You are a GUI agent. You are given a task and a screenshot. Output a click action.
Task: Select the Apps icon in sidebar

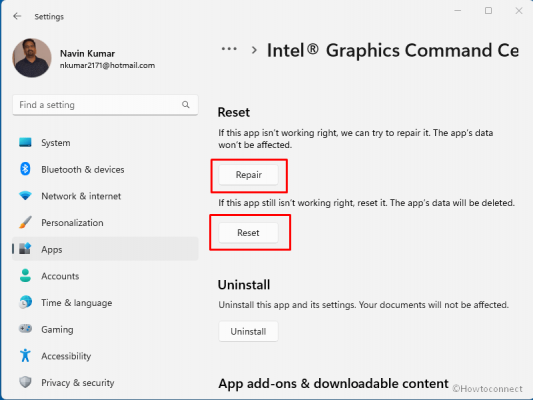coord(25,249)
